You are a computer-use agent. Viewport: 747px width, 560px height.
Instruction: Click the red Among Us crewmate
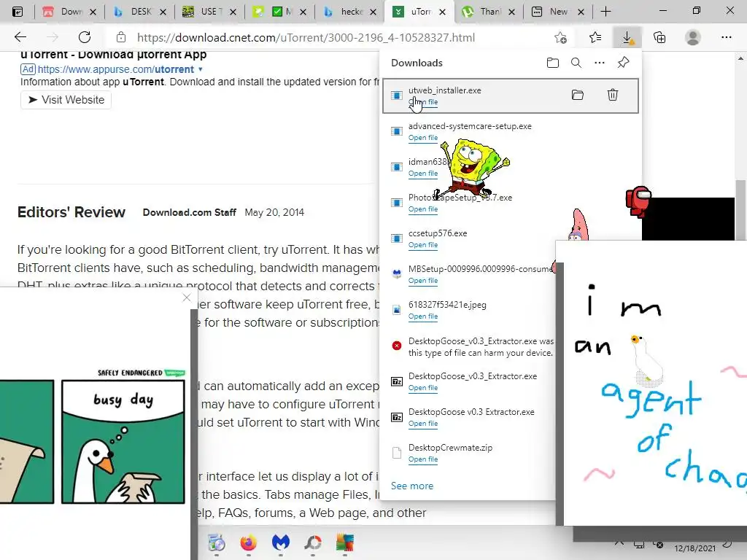pos(638,202)
